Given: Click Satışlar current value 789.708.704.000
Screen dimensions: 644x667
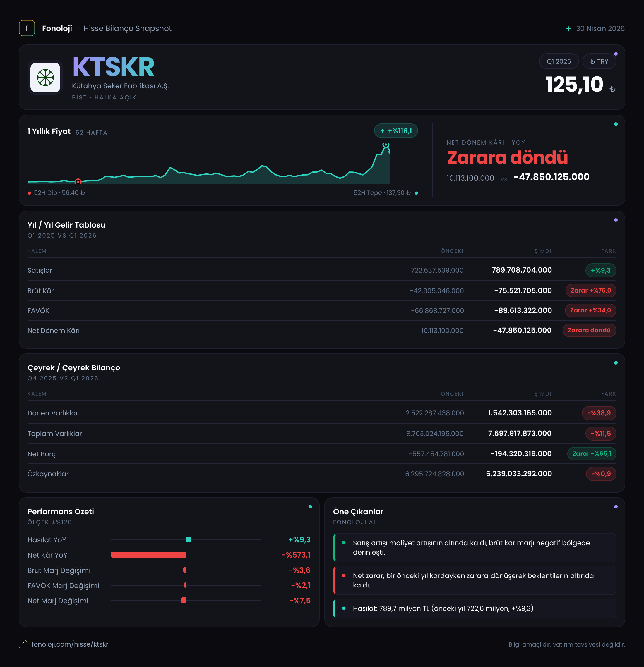Looking at the screenshot, I should pos(521,270).
